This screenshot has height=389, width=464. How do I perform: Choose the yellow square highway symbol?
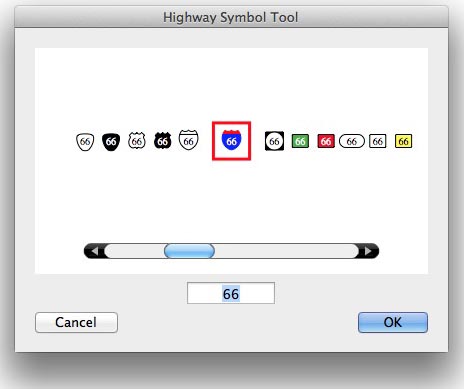click(x=403, y=141)
